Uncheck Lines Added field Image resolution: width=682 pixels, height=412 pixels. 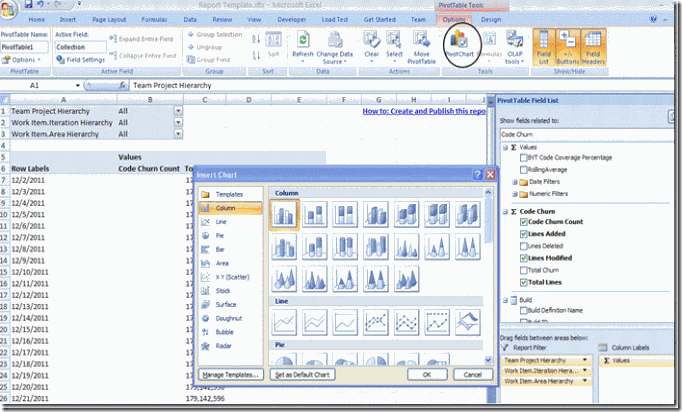click(524, 234)
